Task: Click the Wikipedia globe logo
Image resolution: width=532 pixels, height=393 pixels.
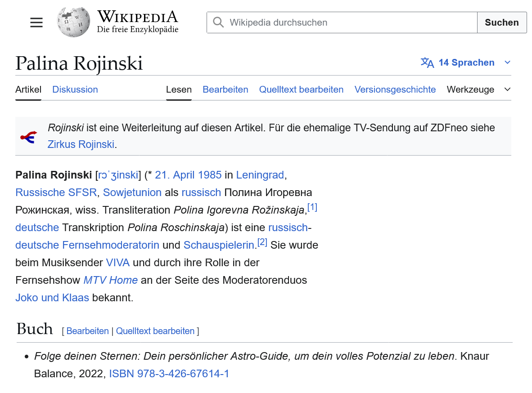Action: coord(74,22)
